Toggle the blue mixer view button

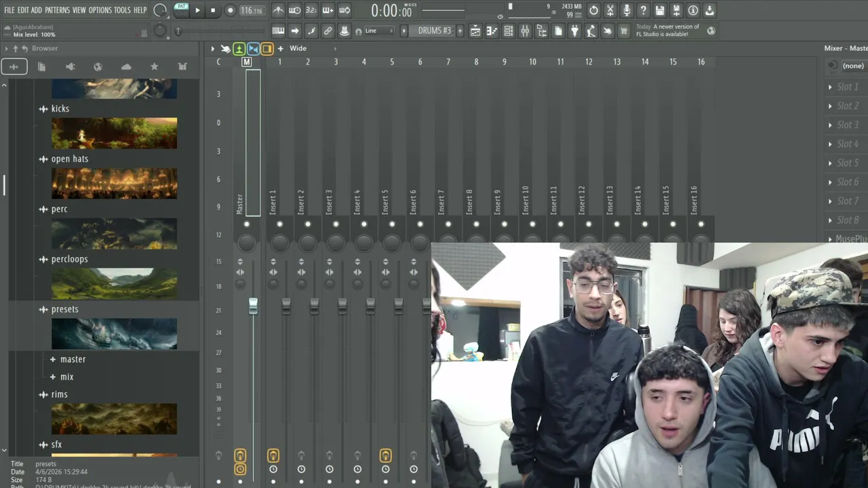[x=253, y=49]
